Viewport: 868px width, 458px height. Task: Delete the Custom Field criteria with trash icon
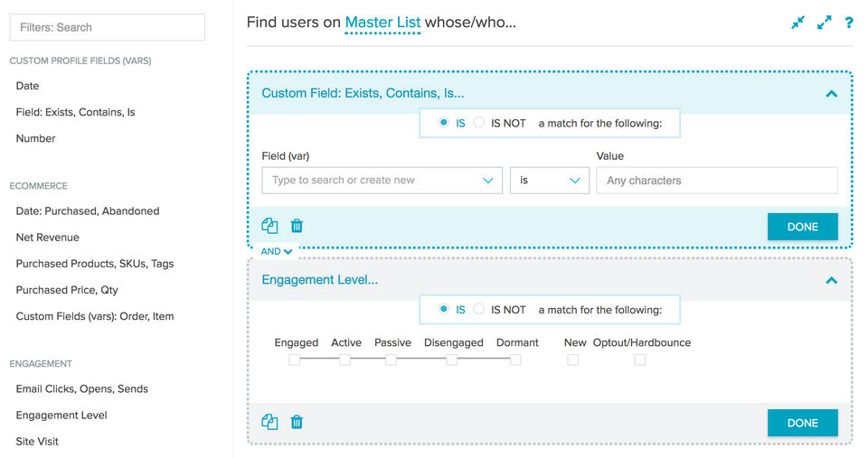[297, 226]
